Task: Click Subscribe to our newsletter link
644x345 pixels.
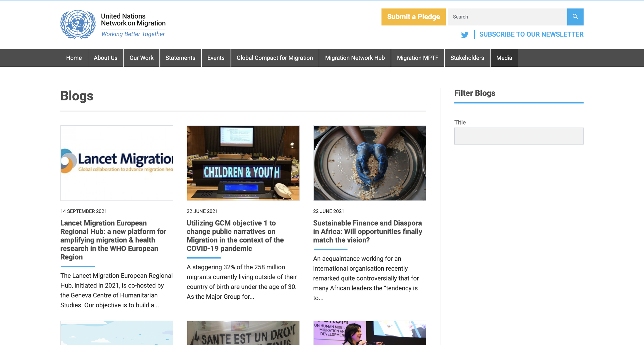Action: 531,34
